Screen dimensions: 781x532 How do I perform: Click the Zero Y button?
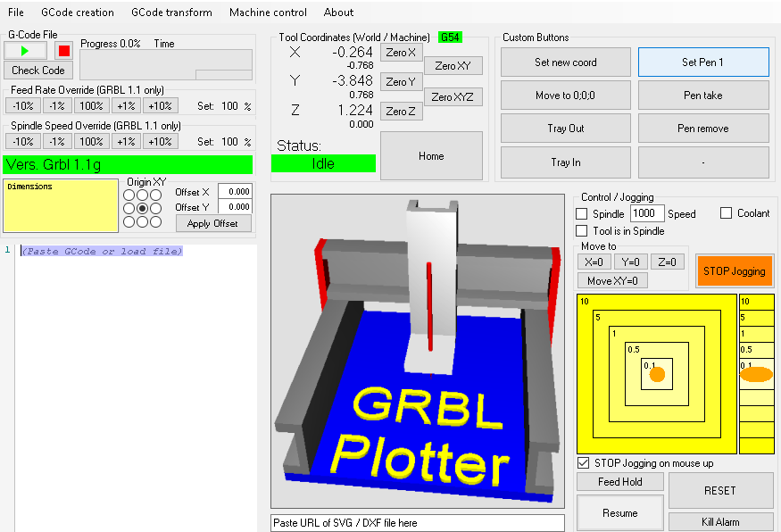coord(401,82)
